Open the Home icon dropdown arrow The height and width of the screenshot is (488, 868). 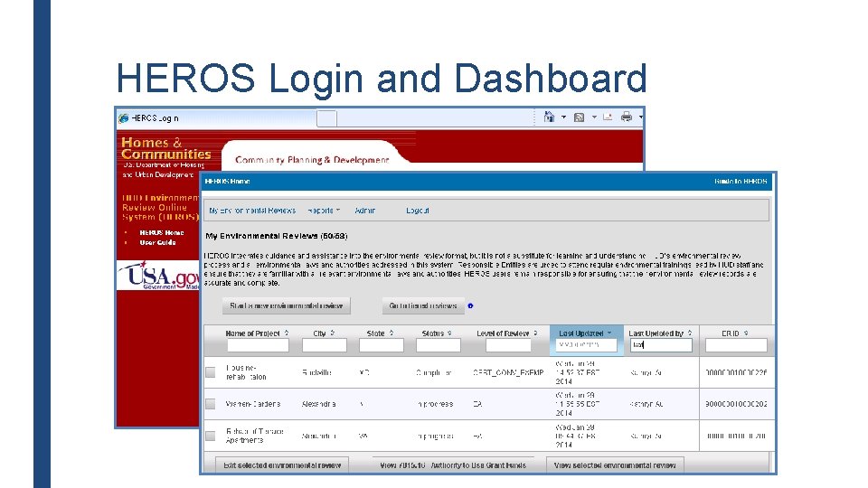pos(563,117)
